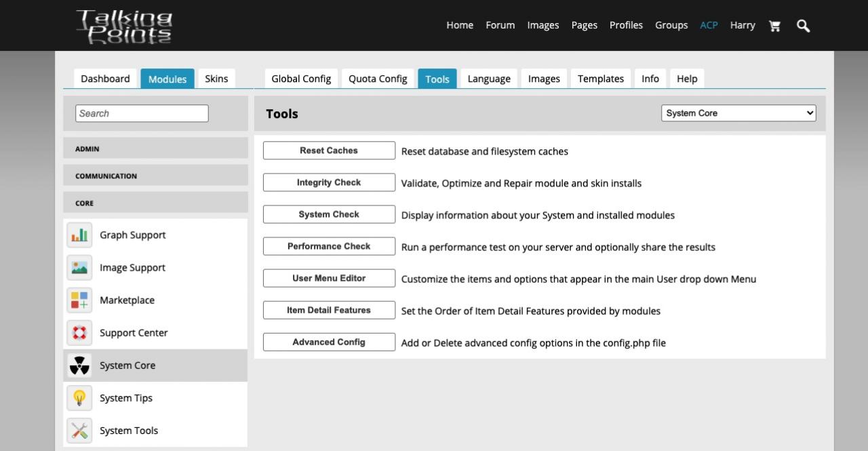Click 'Run a performance test' description
868x451 pixels.
(x=558, y=247)
